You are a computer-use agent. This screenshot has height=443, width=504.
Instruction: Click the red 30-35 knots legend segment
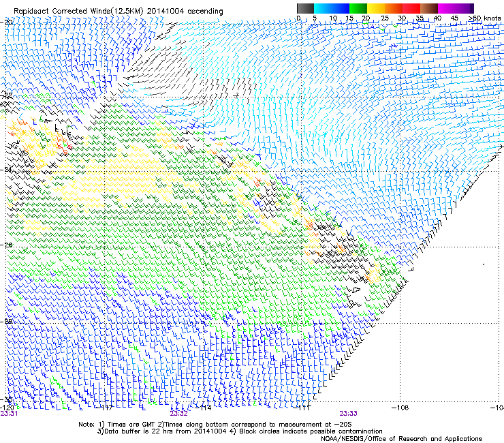click(x=411, y=8)
